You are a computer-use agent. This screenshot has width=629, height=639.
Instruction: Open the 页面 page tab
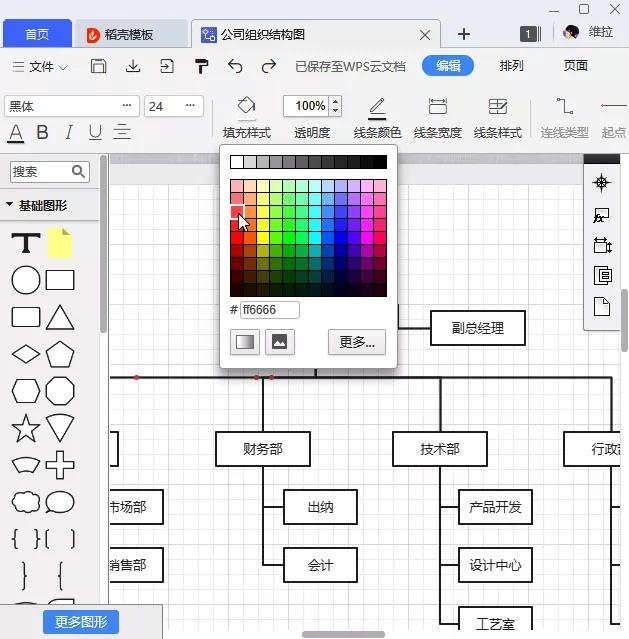pyautogui.click(x=576, y=66)
